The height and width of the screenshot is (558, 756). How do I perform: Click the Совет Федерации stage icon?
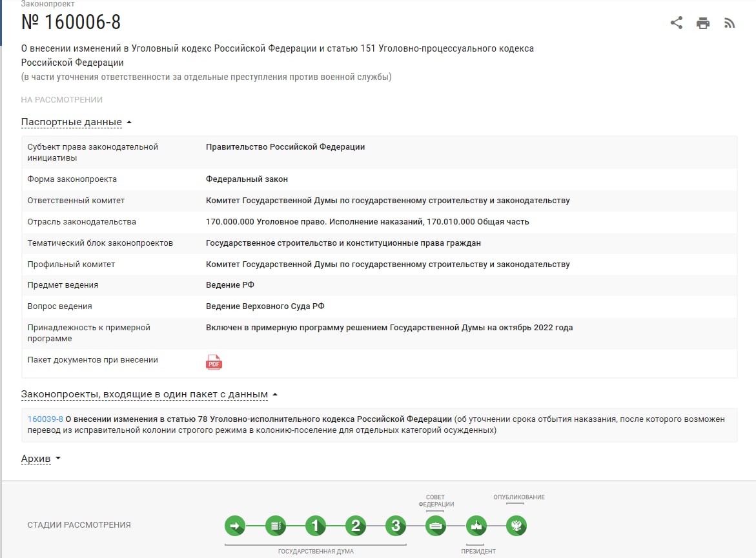click(x=436, y=526)
